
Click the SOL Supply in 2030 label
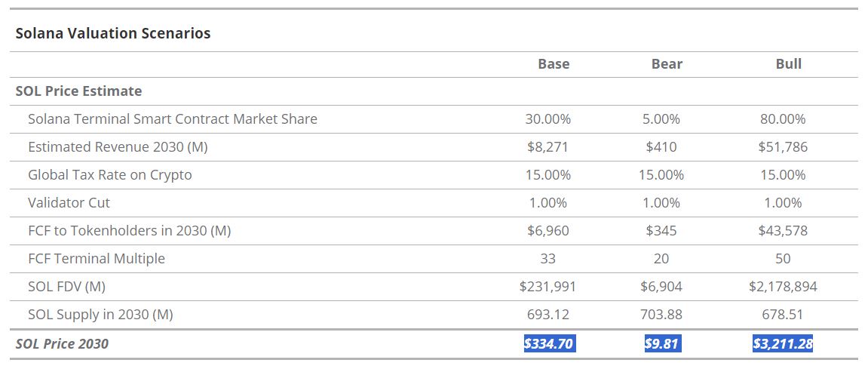[x=100, y=315]
